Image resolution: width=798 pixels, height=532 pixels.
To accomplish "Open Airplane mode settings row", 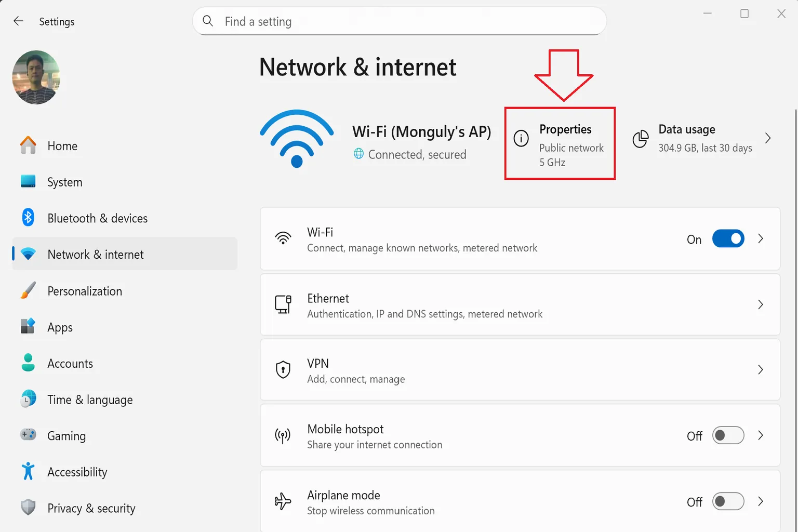I will pos(520,501).
